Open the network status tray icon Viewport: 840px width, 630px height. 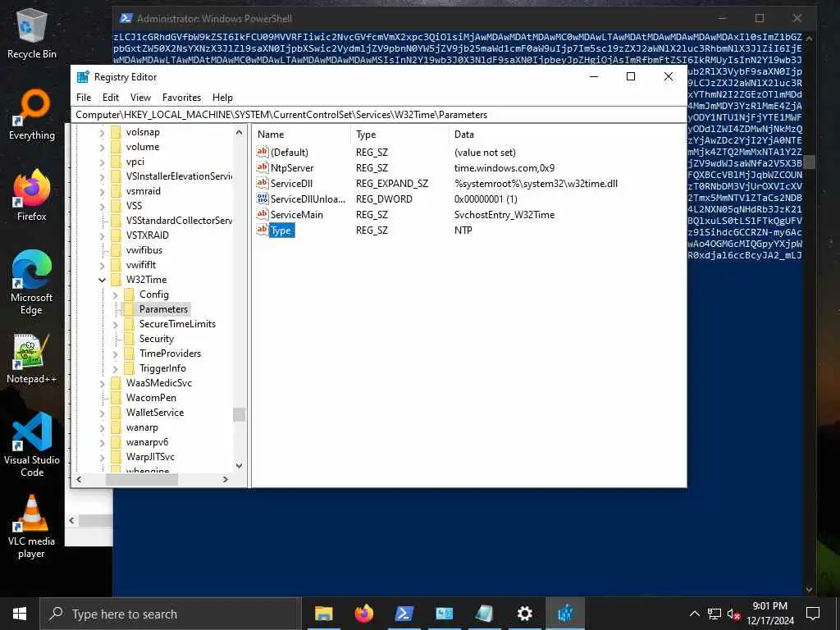click(714, 614)
